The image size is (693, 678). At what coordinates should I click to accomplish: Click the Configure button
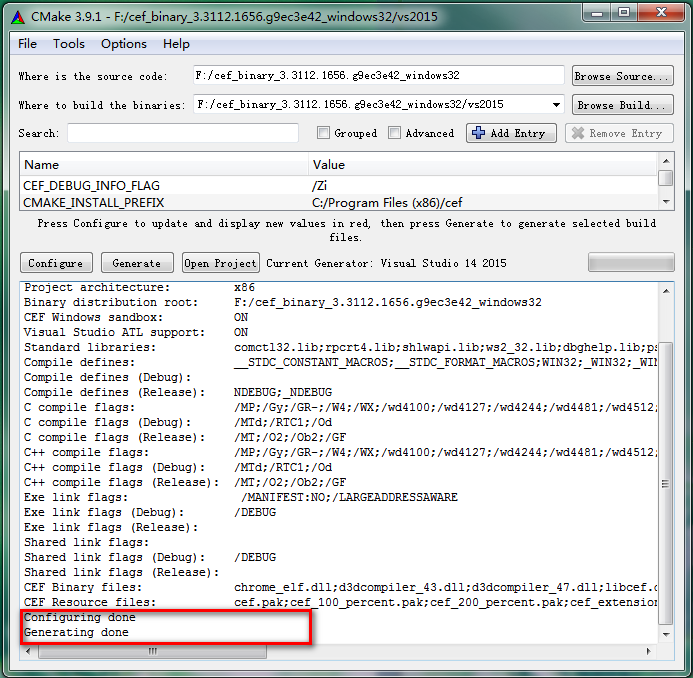56,263
